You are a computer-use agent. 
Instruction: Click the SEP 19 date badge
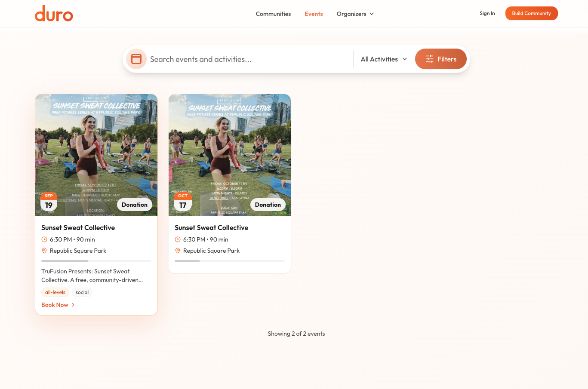[49, 202]
